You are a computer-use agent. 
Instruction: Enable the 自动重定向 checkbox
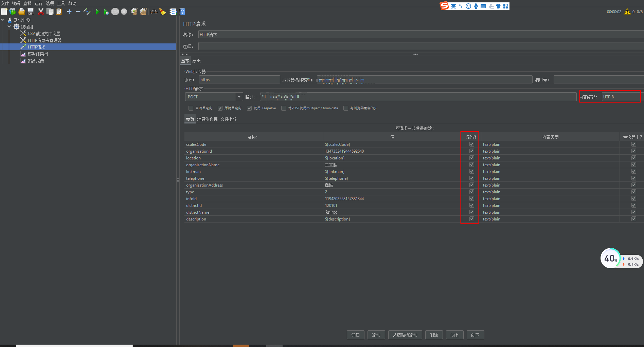191,108
